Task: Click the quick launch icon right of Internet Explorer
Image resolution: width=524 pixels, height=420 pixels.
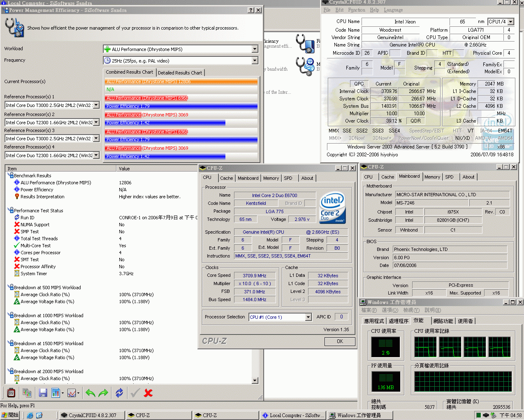Action: pyautogui.click(x=39, y=415)
